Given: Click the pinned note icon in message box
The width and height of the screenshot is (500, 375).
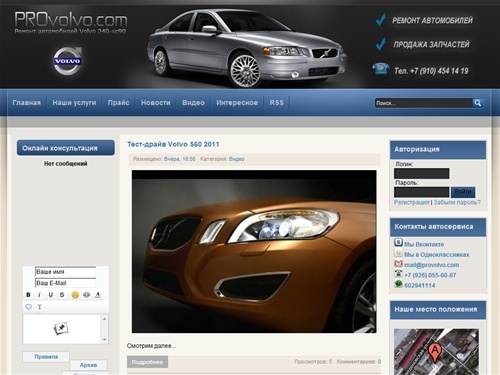Looking at the screenshot, I should (x=61, y=329).
